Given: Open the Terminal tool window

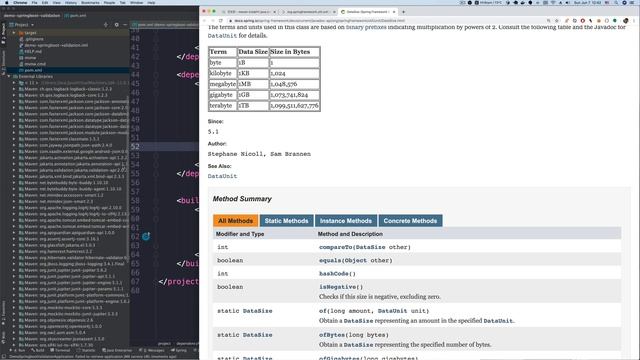Looking at the screenshot, I should (x=60, y=350).
